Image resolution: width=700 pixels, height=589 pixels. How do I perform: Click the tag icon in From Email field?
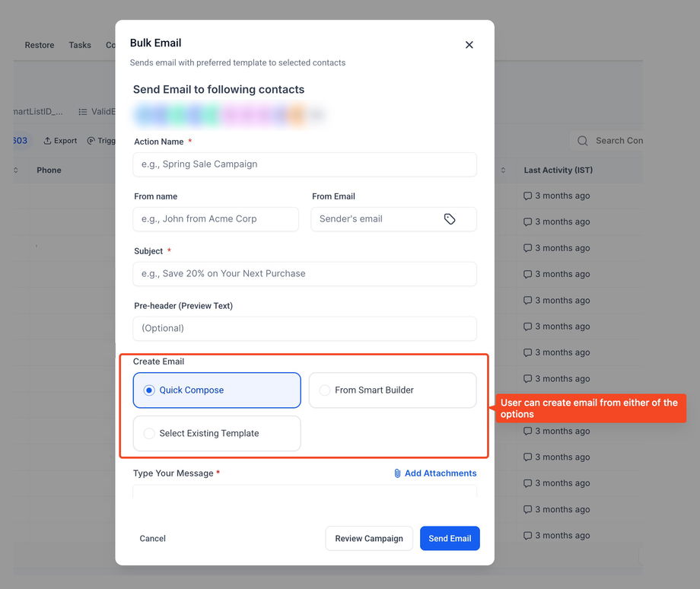(450, 219)
